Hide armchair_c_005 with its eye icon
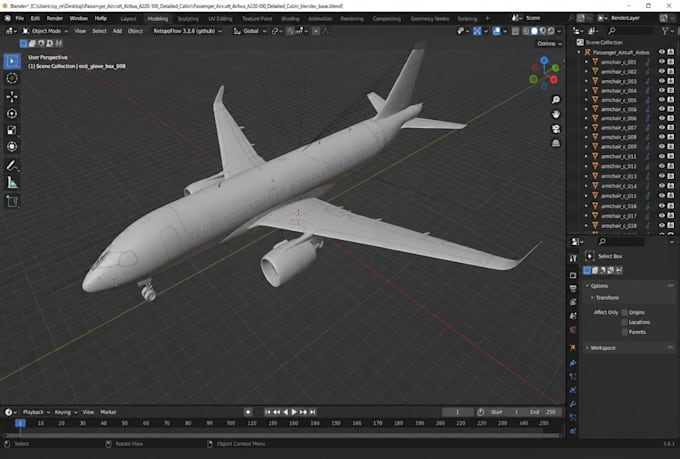Image resolution: width=680 pixels, height=459 pixels. click(661, 100)
